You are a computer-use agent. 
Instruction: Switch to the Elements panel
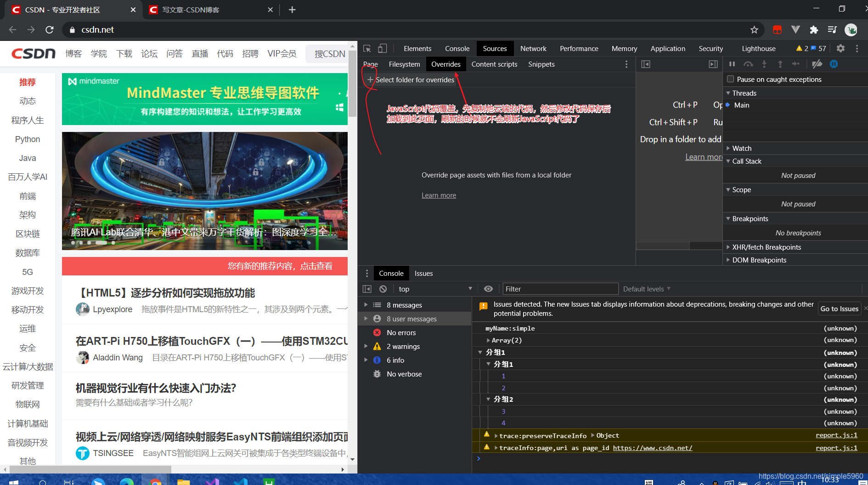tap(417, 48)
